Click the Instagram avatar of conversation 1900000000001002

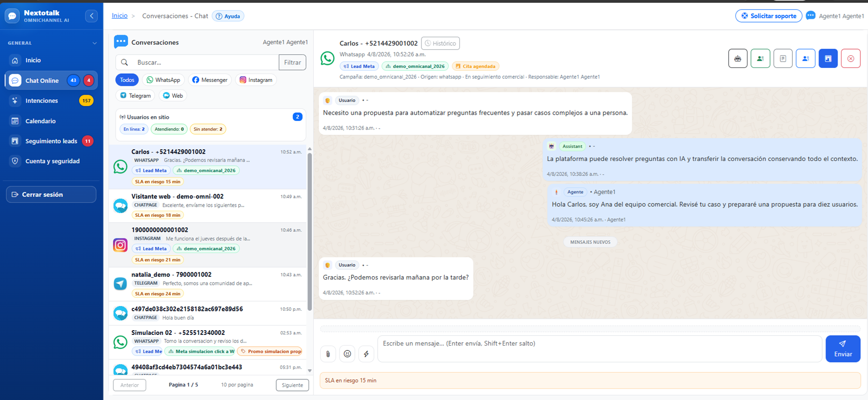120,245
